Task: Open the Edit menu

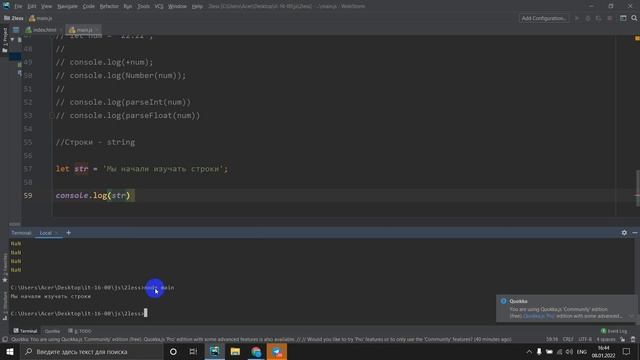Action: click(31, 6)
